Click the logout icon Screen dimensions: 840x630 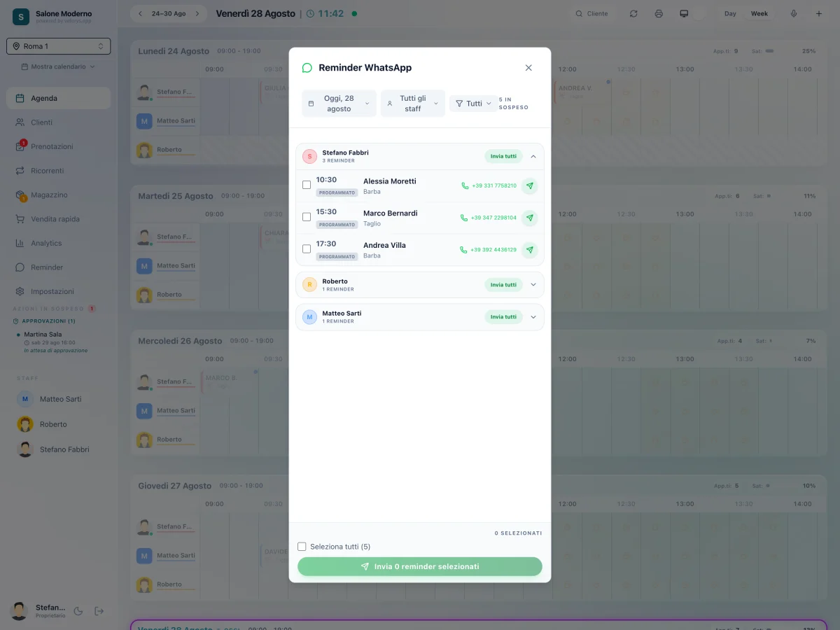pos(99,611)
